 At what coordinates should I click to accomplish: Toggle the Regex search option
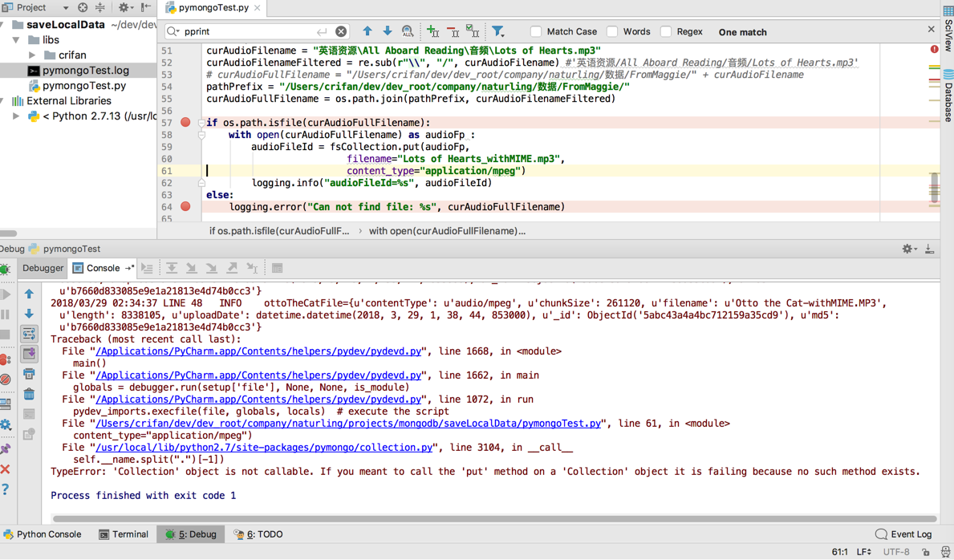666,32
